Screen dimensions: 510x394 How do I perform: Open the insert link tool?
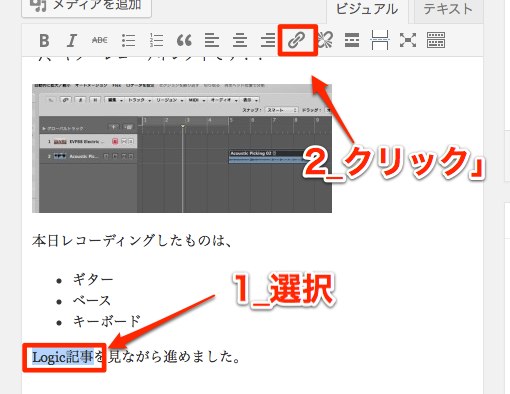[x=296, y=40]
